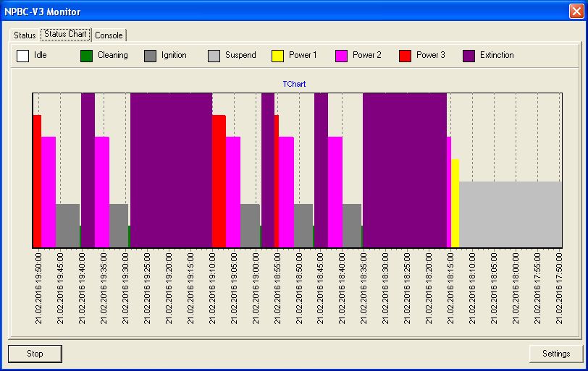Image resolution: width=588 pixels, height=371 pixels.
Task: Click the light gray Suspend legend swatch
Action: tap(214, 56)
